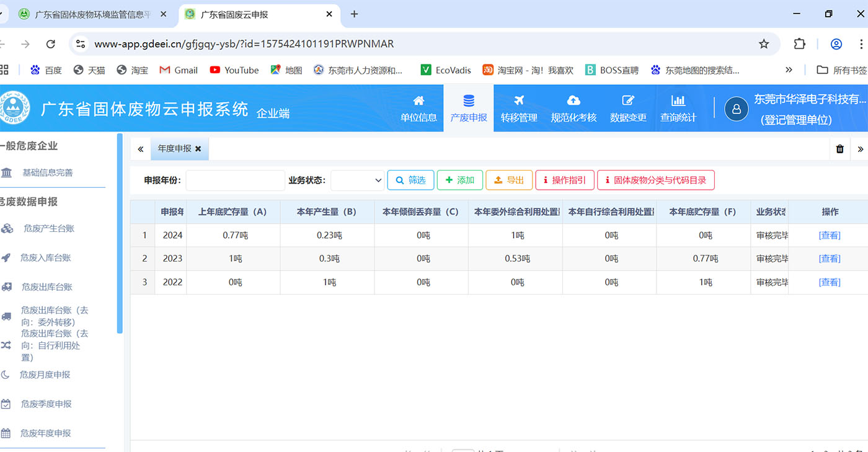Screen dimensions: 868x452
Task: Click the blue sidebar vertical scrollbar
Action: [120, 233]
